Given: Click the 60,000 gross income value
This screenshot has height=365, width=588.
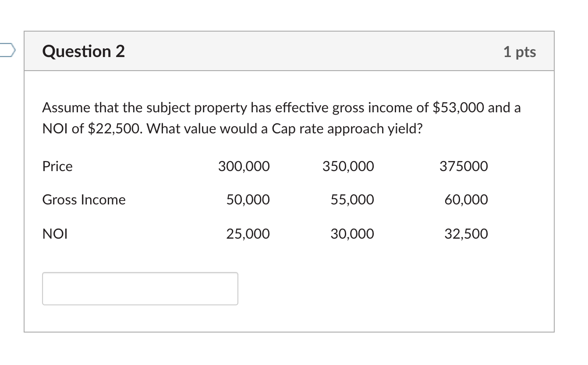Looking at the screenshot, I should point(465,200).
